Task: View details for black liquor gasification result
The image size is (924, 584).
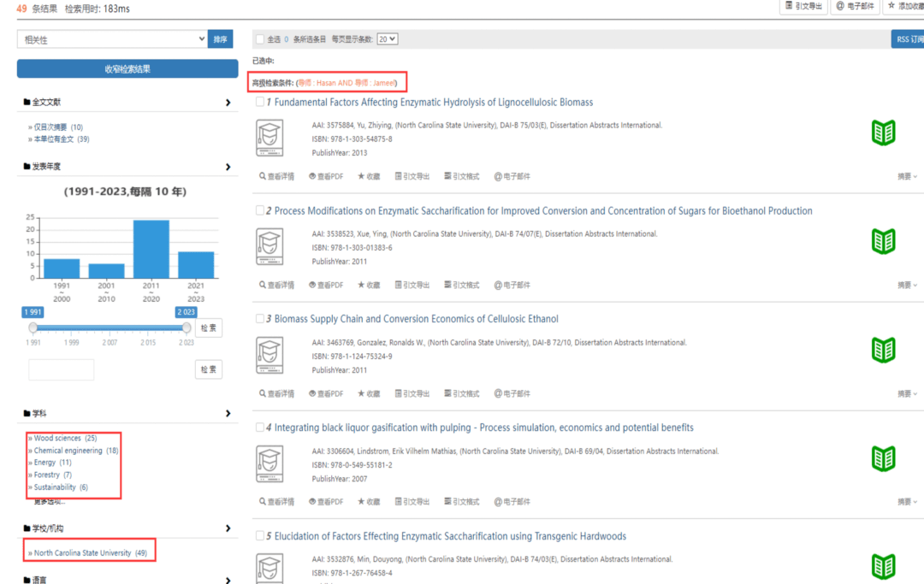Action: (x=276, y=502)
